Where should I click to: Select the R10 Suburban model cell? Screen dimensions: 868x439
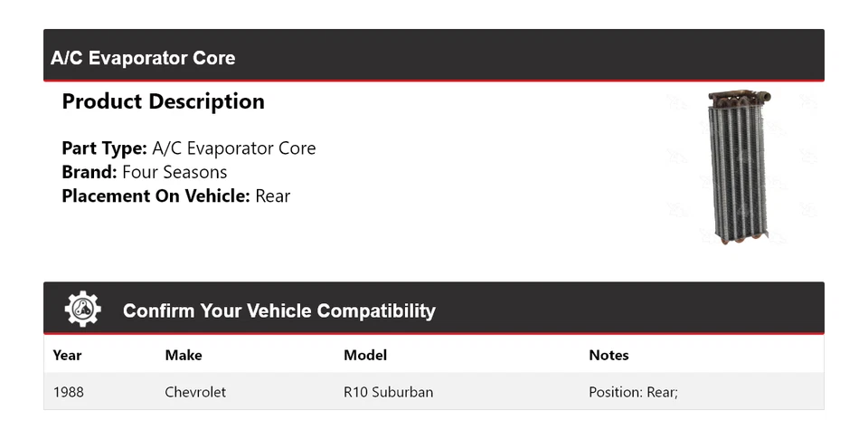coord(388,392)
